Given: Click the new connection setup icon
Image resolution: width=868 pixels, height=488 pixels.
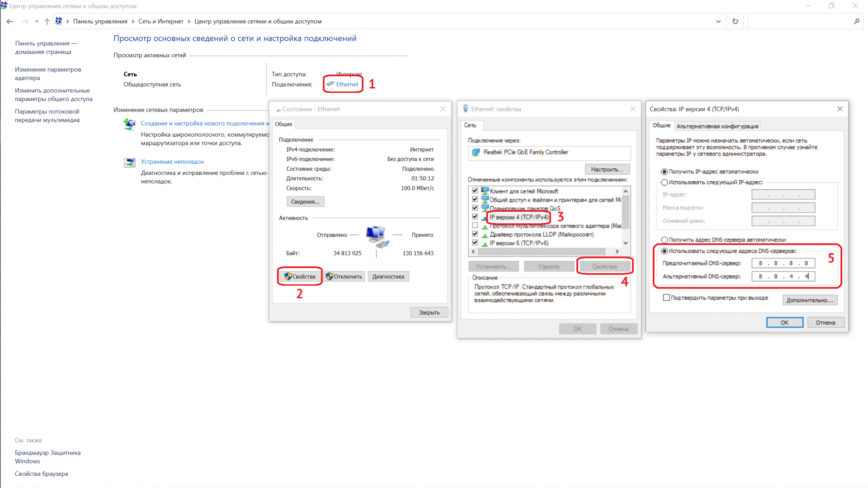Looking at the screenshot, I should [x=129, y=124].
